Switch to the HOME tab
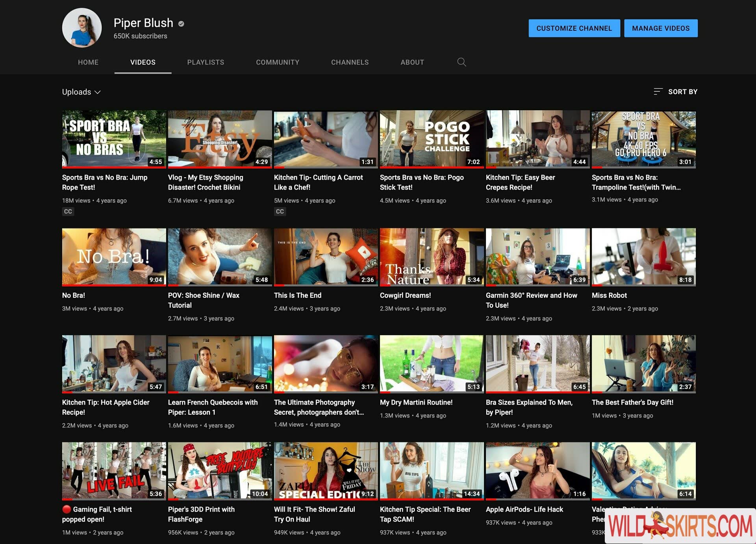 88,62
